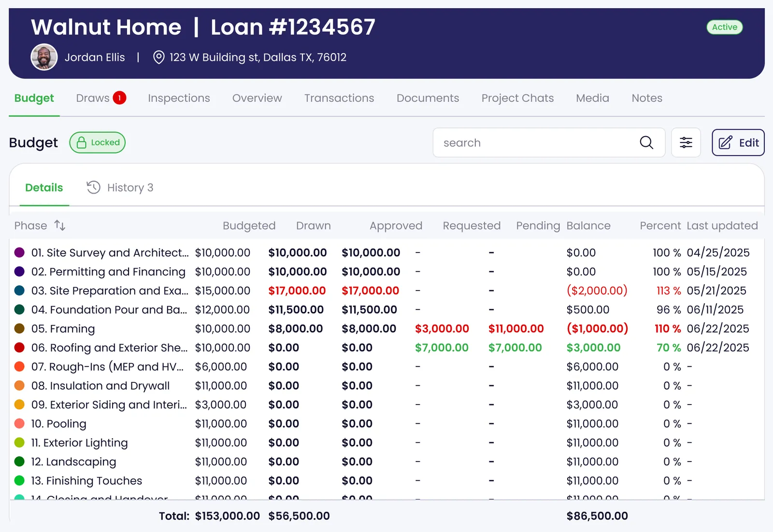Click the brown swatch beside Framing
Viewport: 773px width, 532px height.
click(x=19, y=329)
